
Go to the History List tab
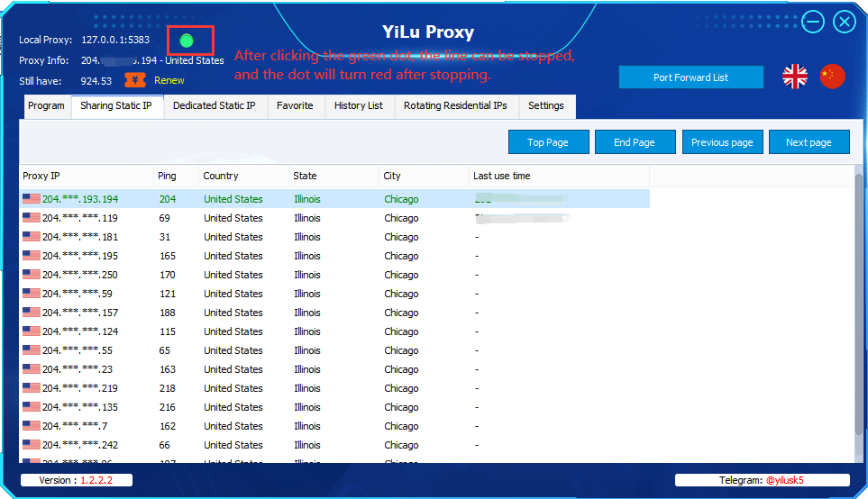coord(359,105)
